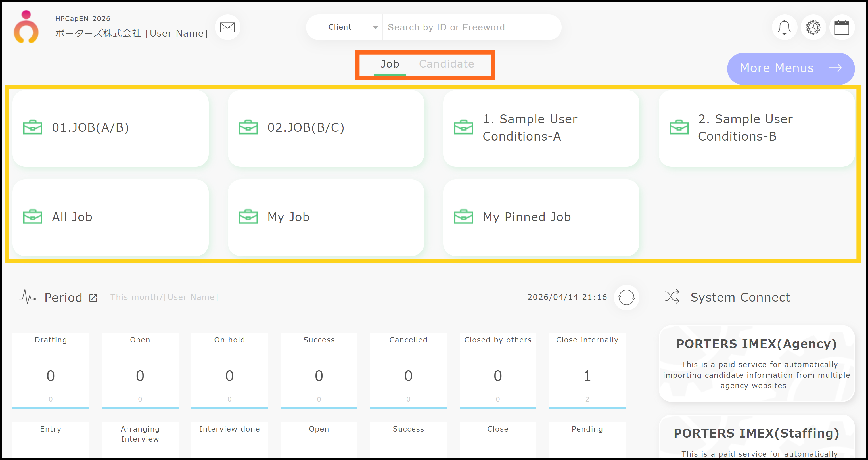Open the All Job card
Screen dimensions: 868x460
110,217
